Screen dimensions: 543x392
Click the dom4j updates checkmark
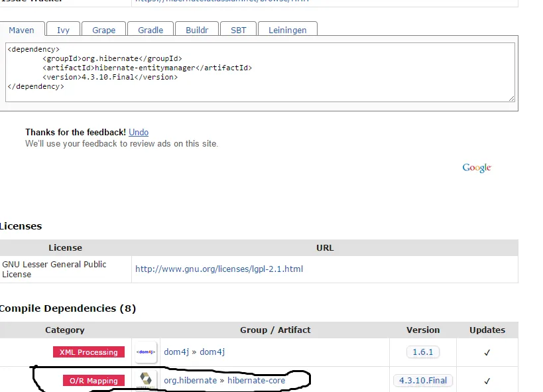(487, 352)
